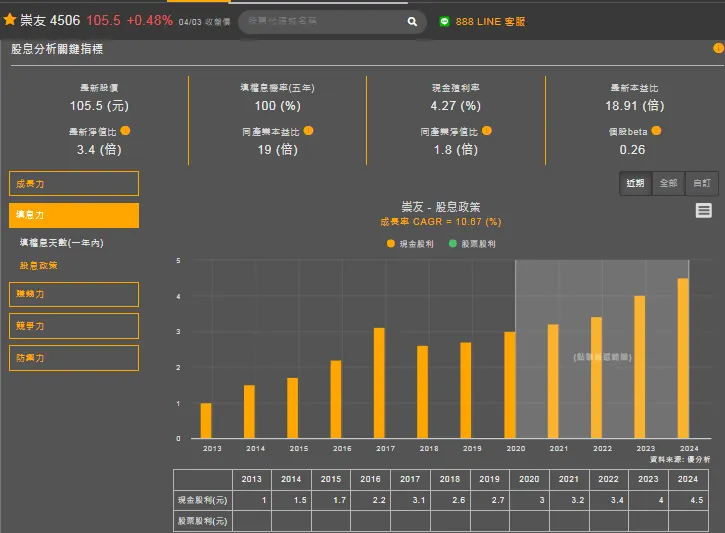Image resolution: width=725 pixels, height=533 pixels.
Task: Open the 股息政策 sub-item
Action: (38, 265)
